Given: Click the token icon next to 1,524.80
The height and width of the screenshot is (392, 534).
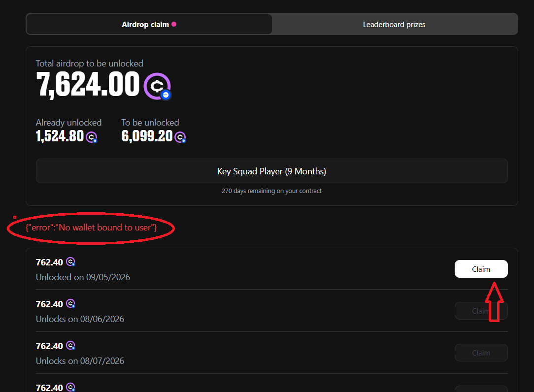Looking at the screenshot, I should pos(92,137).
